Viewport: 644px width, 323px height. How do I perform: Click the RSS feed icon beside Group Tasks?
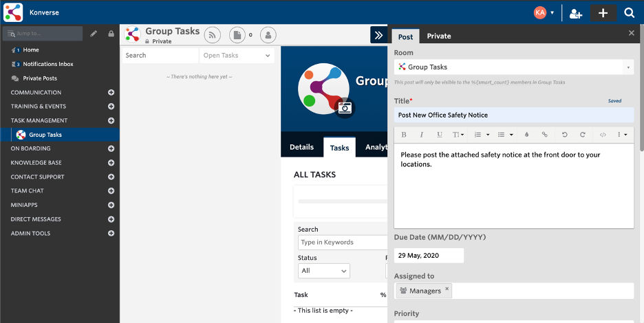point(211,34)
